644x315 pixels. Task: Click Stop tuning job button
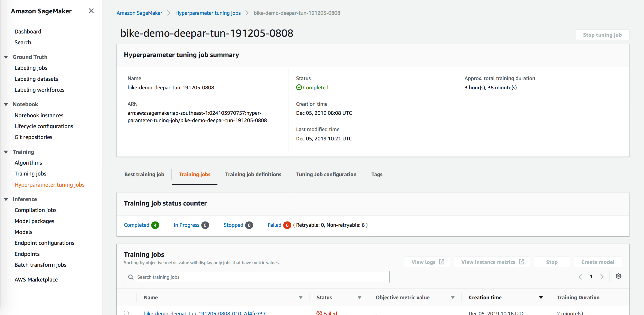tap(602, 35)
